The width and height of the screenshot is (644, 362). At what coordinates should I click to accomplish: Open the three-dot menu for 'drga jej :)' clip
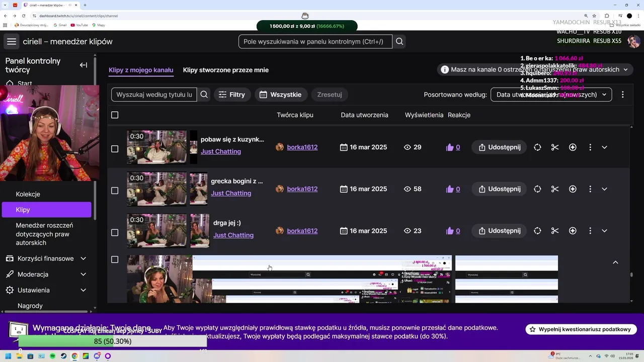[590, 231]
